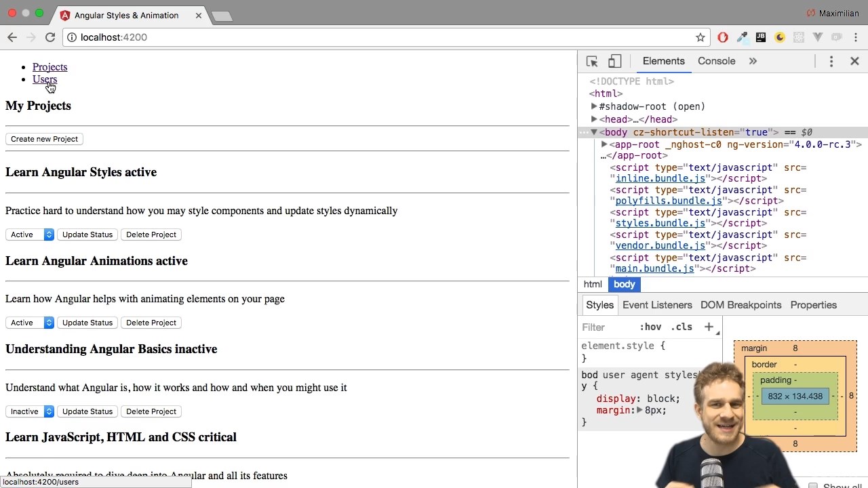Click Delete Project for Learn Angular Styles

(x=151, y=235)
